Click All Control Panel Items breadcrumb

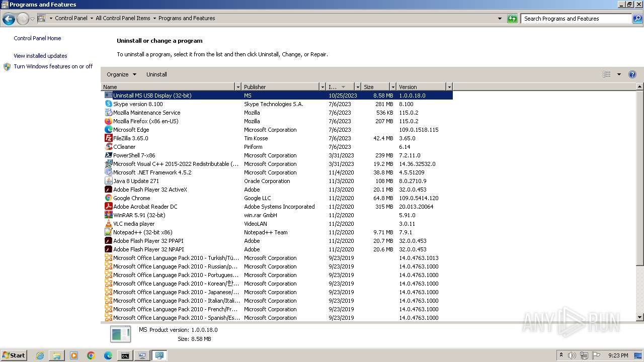point(123,18)
